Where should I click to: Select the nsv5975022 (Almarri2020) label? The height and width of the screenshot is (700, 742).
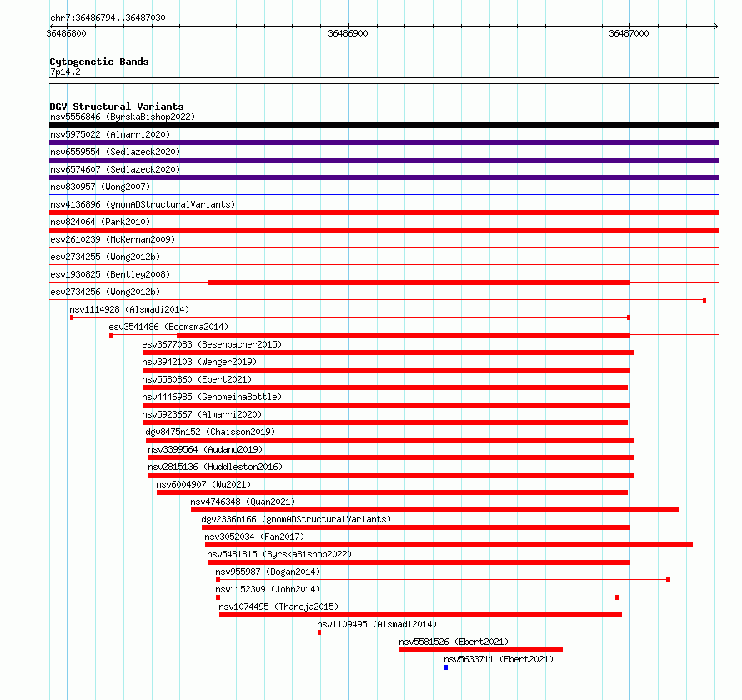[x=110, y=134]
